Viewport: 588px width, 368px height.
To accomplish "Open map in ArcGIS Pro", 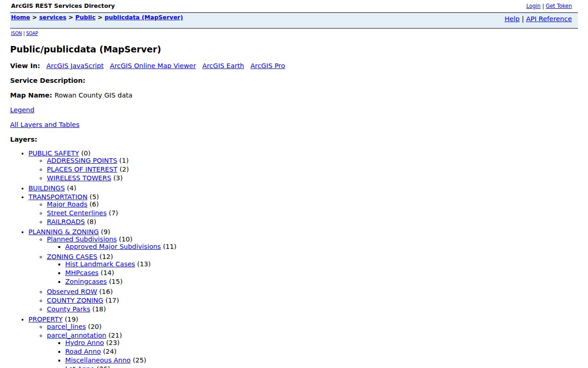I will [268, 66].
